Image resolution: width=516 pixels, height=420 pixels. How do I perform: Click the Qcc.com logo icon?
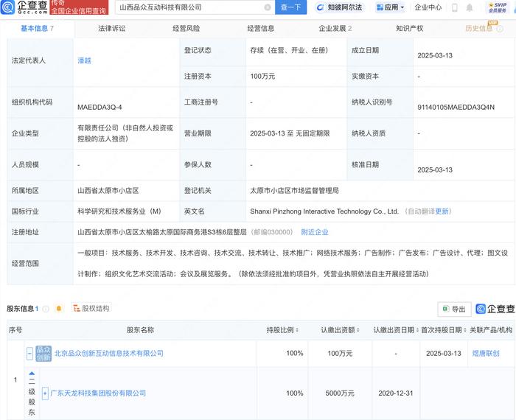(7, 7)
